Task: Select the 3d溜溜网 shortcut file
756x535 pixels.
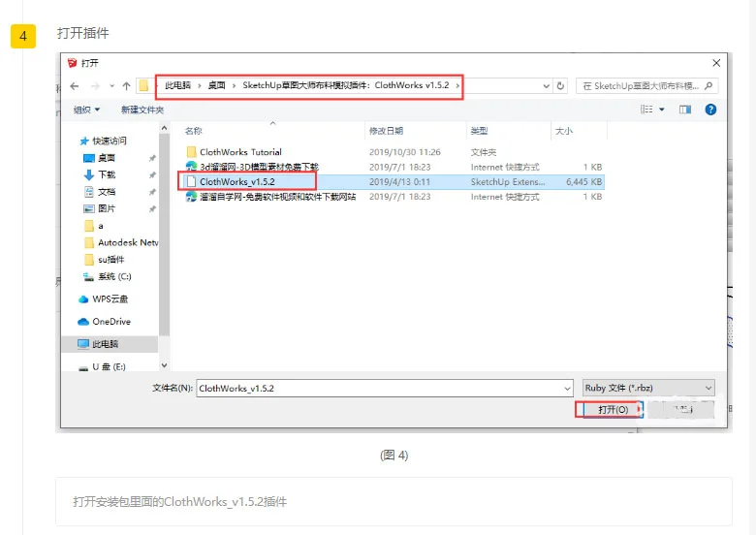Action: [x=259, y=168]
